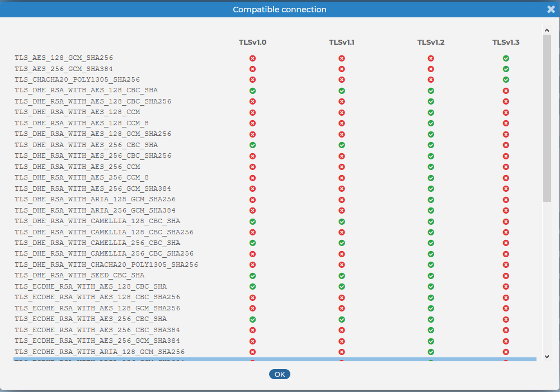Click the down arrow on the vertical scrollbar
560x392 pixels.
pyautogui.click(x=547, y=356)
